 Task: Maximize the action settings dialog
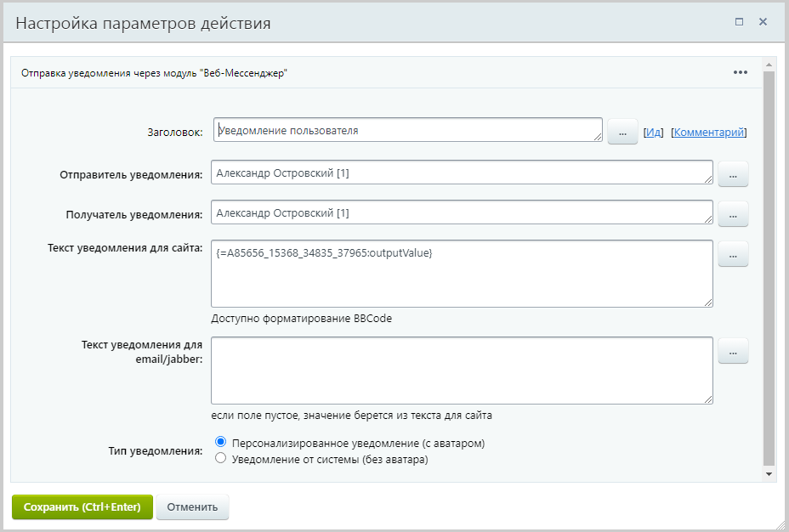pos(740,21)
